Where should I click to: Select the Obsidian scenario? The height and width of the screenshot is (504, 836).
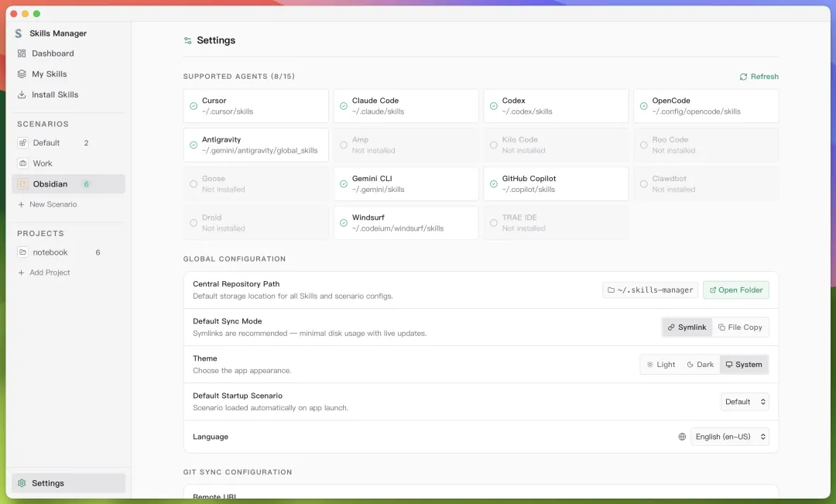[68, 184]
